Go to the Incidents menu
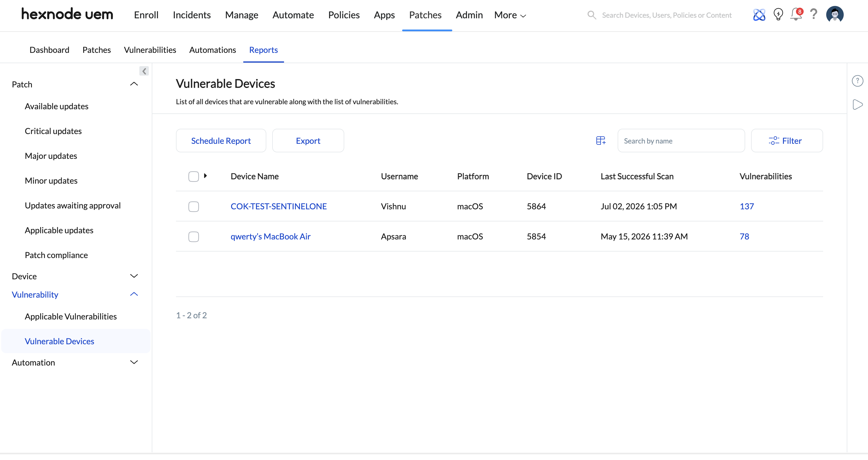Viewport: 868px width, 460px height. point(192,15)
